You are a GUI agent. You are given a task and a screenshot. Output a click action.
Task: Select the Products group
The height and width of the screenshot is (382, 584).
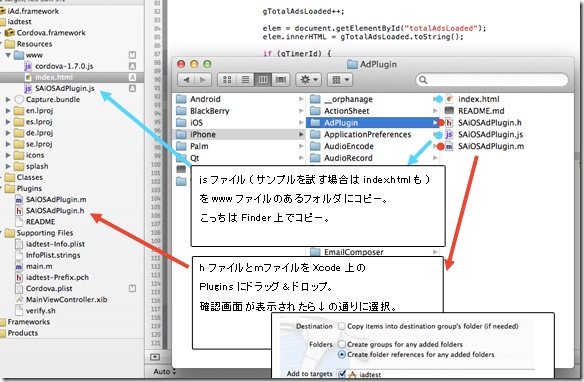(23, 333)
